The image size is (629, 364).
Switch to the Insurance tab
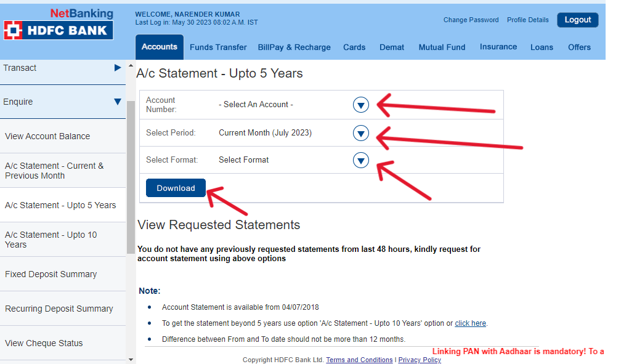pos(498,47)
